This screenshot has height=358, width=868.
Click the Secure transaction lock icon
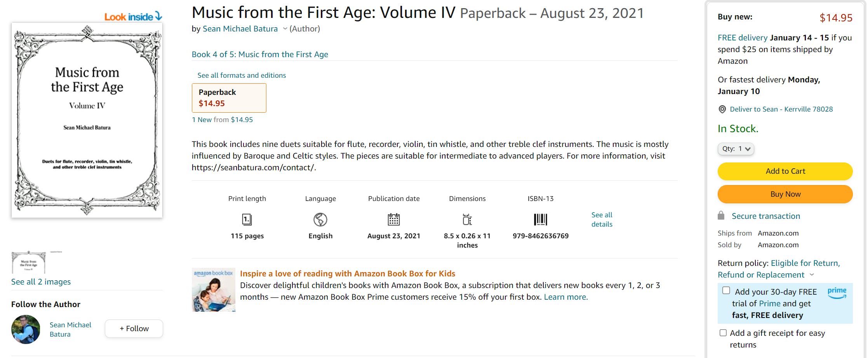click(x=721, y=216)
